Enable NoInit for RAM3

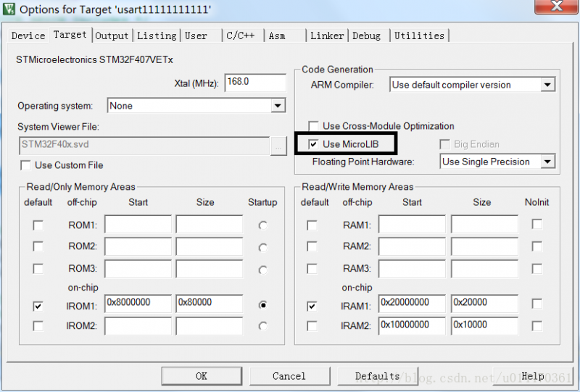click(x=537, y=269)
